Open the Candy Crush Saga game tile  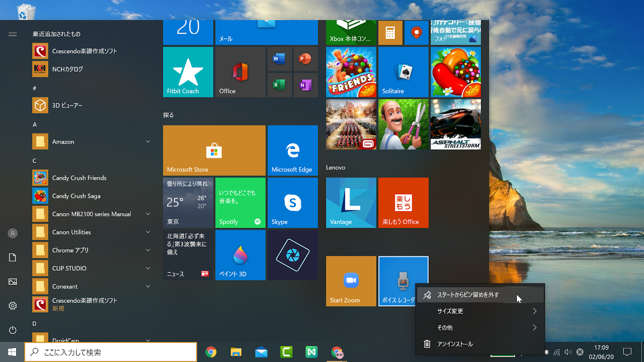click(x=456, y=72)
